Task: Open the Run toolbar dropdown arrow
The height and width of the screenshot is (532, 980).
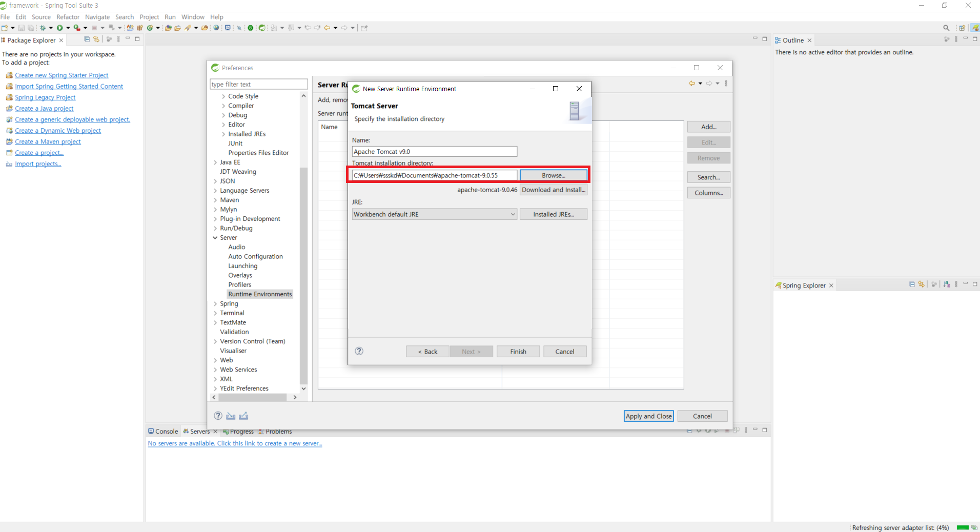Action: coord(68,28)
